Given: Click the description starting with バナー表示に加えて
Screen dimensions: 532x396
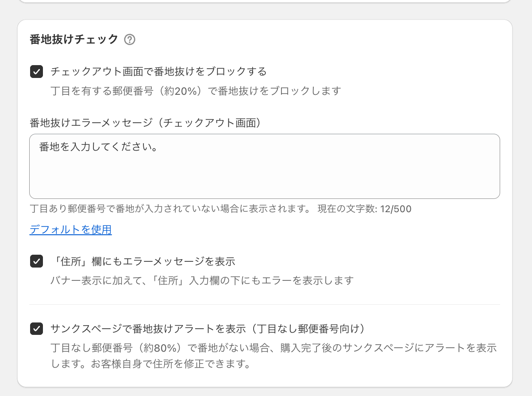Looking at the screenshot, I should [x=201, y=280].
